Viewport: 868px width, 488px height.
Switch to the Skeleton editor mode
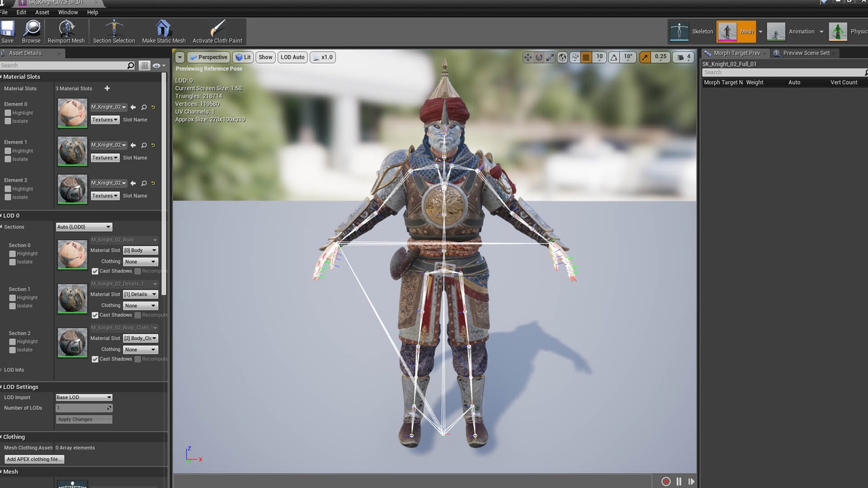tap(693, 32)
